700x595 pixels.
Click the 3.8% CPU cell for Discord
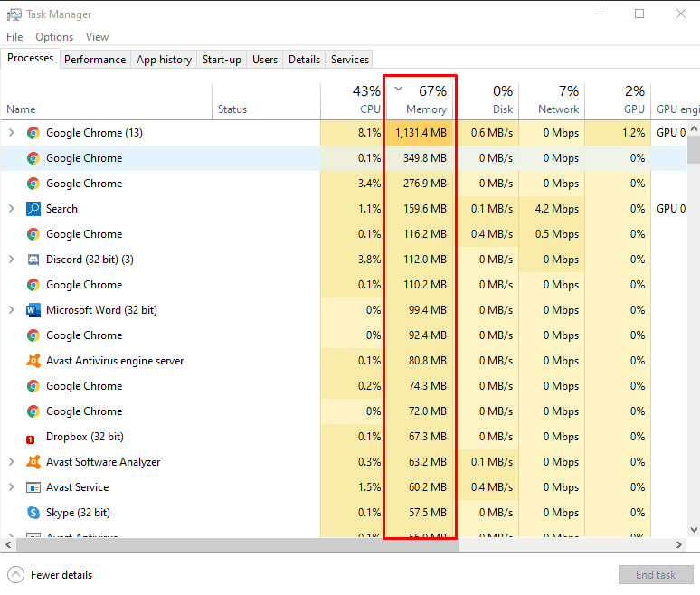pyautogui.click(x=353, y=260)
